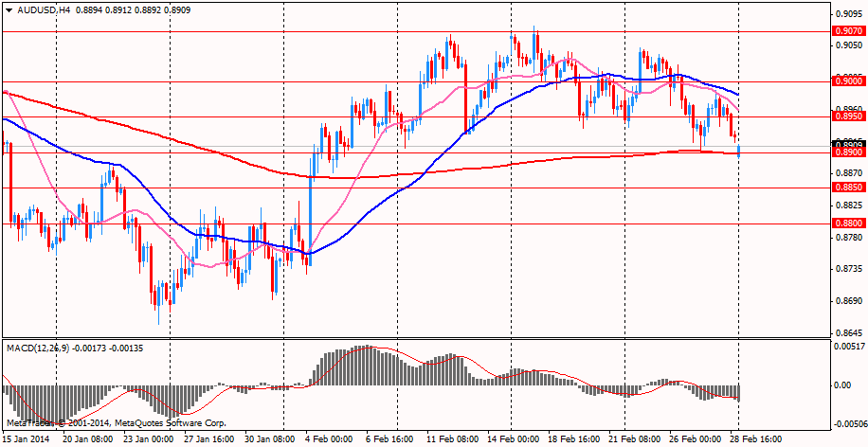Click the 0.8645 value on price scale
Viewport: 868px width, 447px height.
coord(850,333)
